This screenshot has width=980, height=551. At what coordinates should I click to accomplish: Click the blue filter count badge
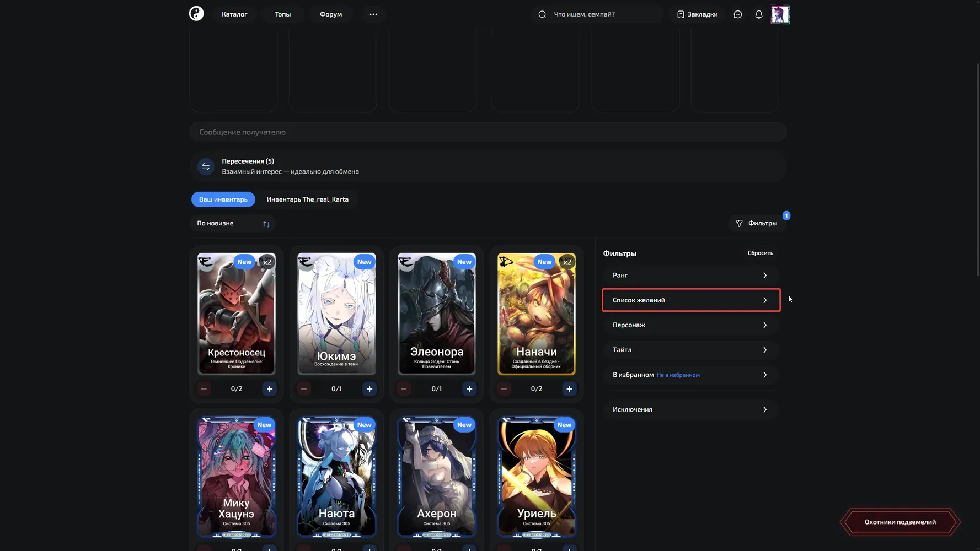pyautogui.click(x=786, y=215)
